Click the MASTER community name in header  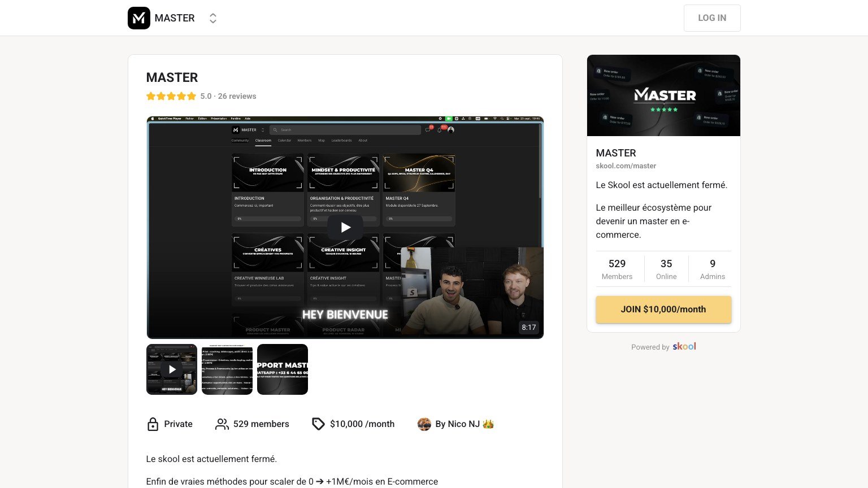point(175,18)
